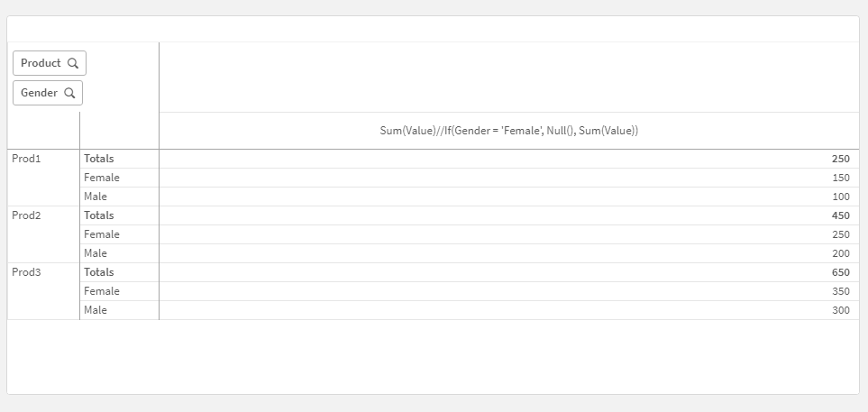Select the Prod2 row header

point(27,215)
